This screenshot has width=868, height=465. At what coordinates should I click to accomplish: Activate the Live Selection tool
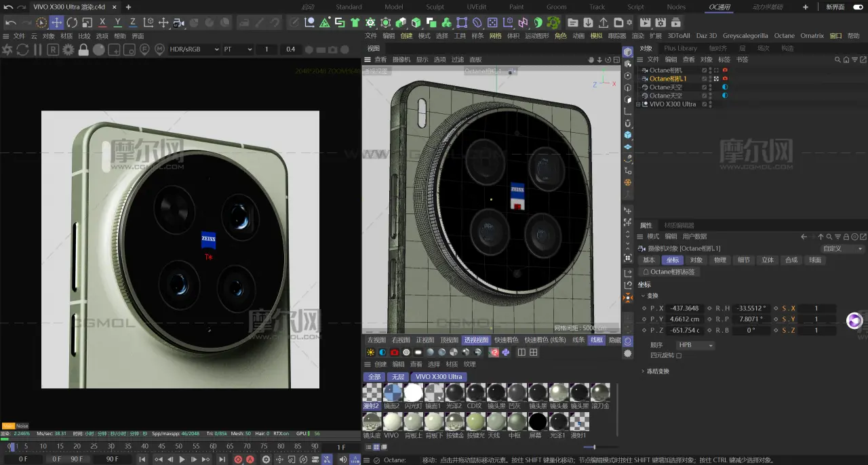(x=42, y=22)
